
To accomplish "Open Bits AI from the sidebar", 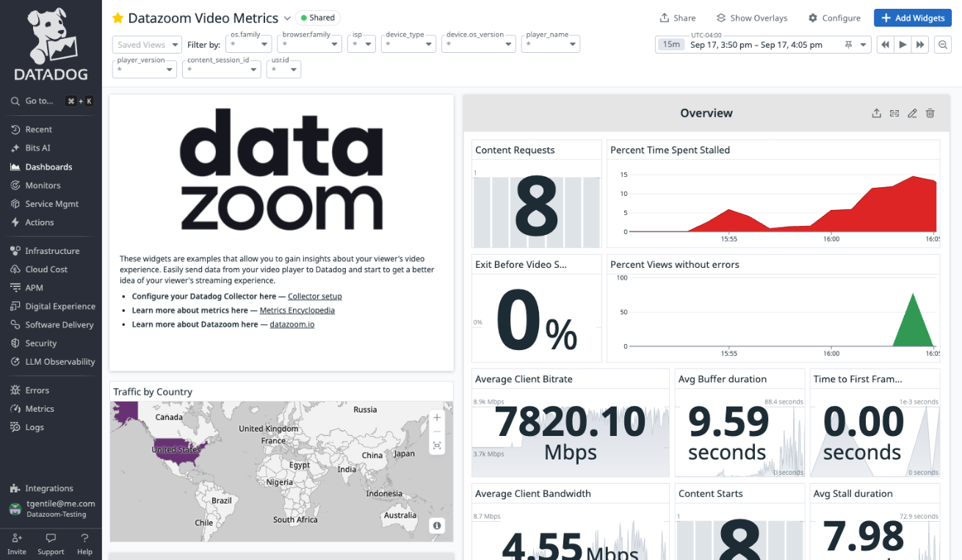I will pyautogui.click(x=35, y=148).
